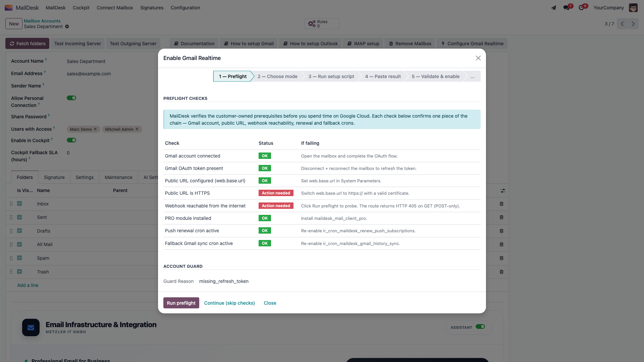This screenshot has height=362, width=644.
Task: Delete the Trash folder row with trash icon
Action: 501,272
